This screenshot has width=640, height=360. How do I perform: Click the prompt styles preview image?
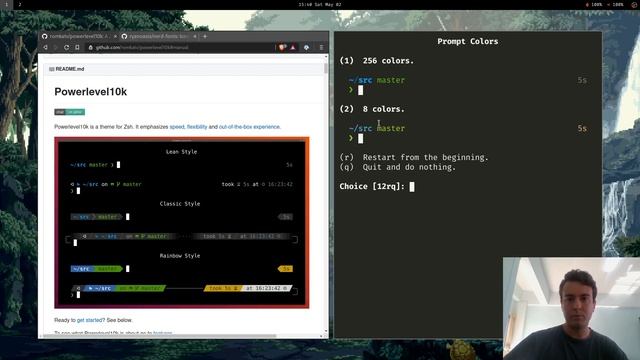click(x=182, y=222)
